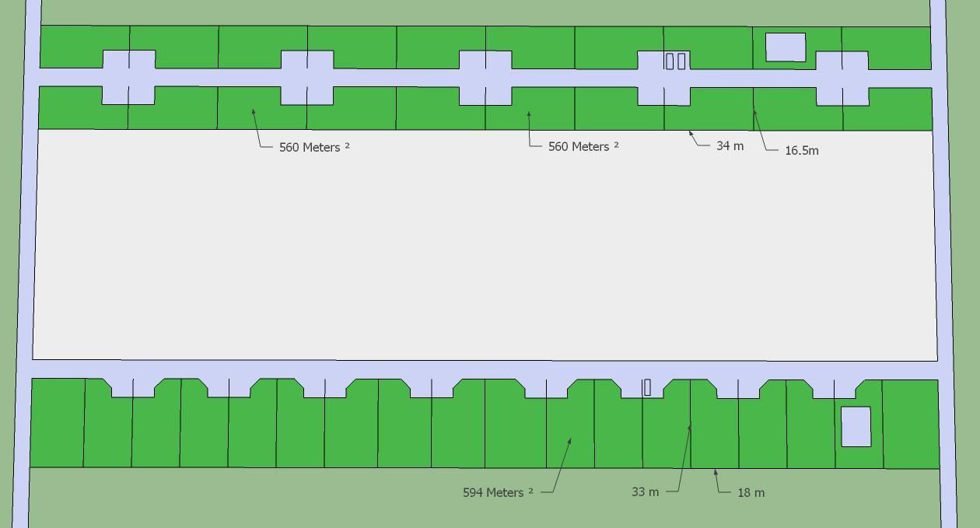Click the pair of small rectangles in top road
980x528 pixels.
coord(676,61)
